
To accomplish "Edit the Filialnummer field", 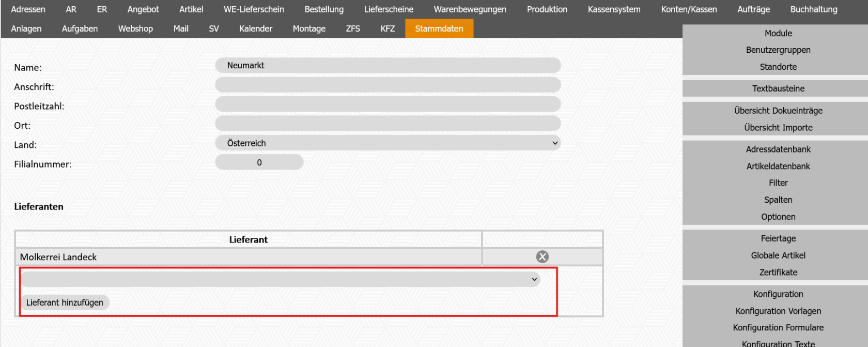I will tap(259, 162).
